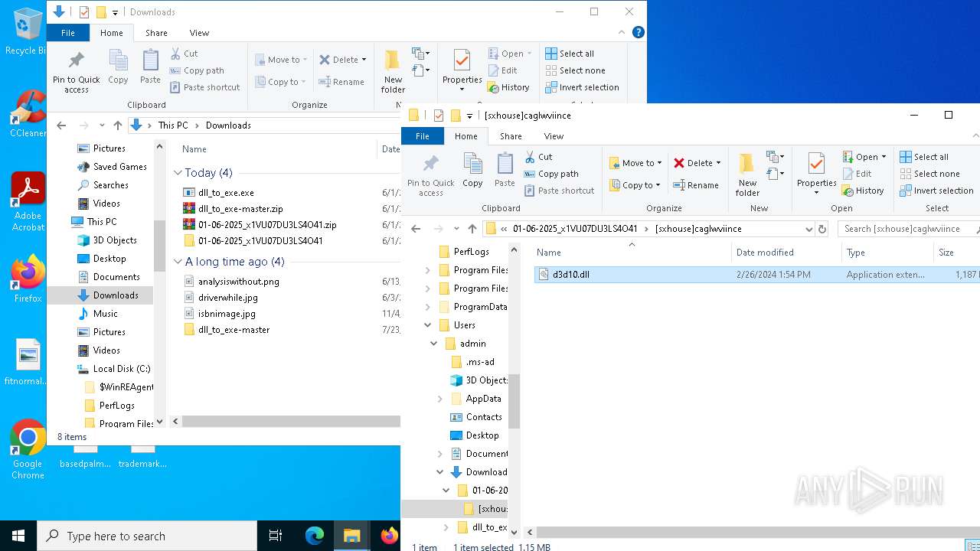The height and width of the screenshot is (551, 980).
Task: Switch to Share tab in front window
Action: [x=511, y=136]
